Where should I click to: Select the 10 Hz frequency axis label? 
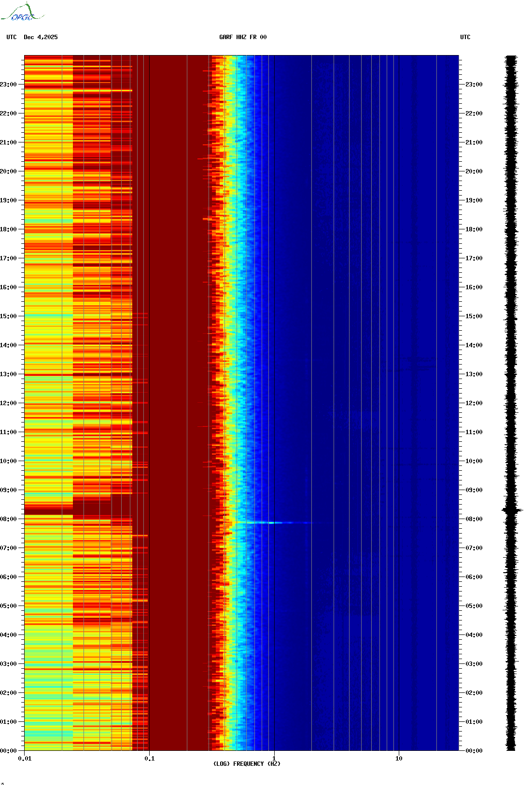point(399,759)
